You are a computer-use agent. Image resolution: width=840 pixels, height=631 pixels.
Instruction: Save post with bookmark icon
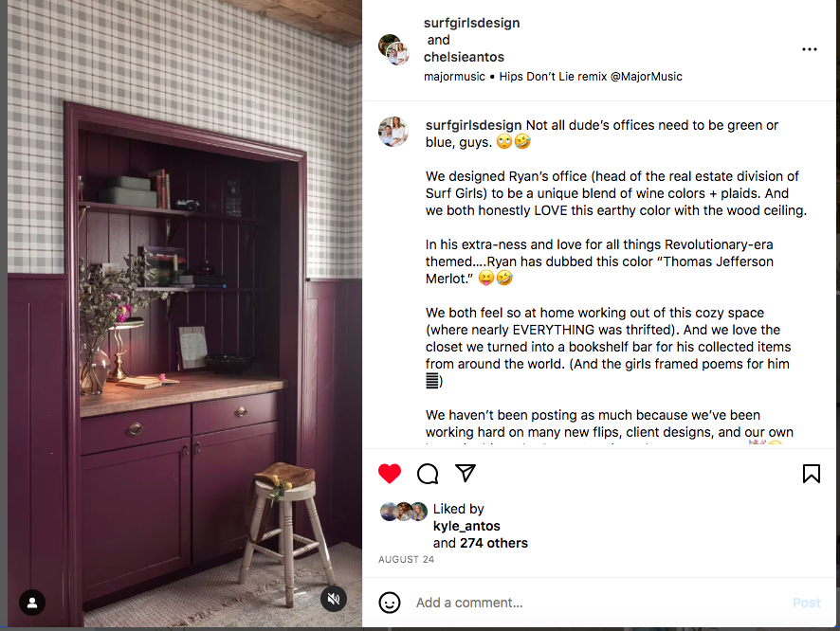tap(811, 474)
